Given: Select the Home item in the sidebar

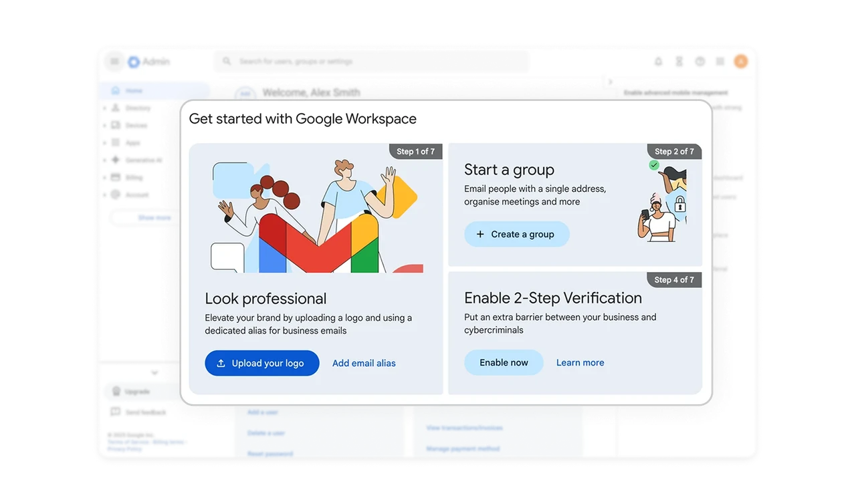Looking at the screenshot, I should (x=132, y=90).
